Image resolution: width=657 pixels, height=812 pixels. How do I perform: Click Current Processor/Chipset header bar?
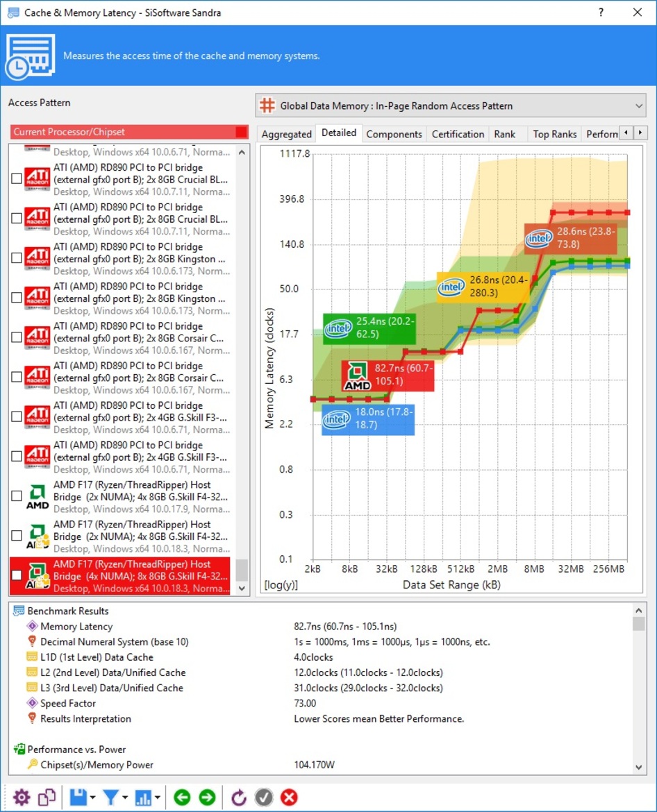coord(129,132)
